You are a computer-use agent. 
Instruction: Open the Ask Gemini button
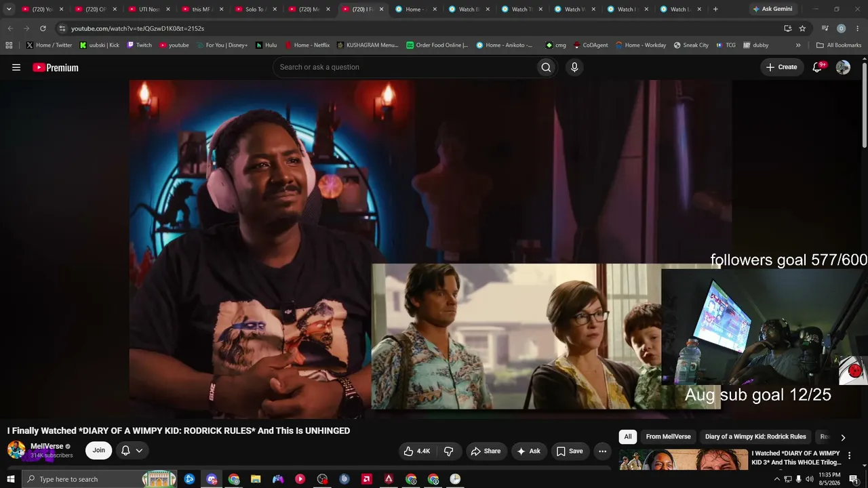coord(772,9)
